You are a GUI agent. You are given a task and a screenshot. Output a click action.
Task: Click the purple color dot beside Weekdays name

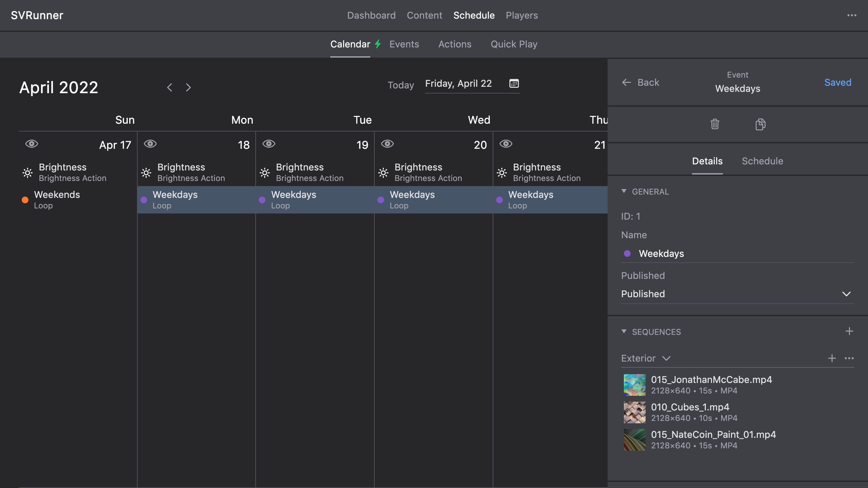(627, 253)
